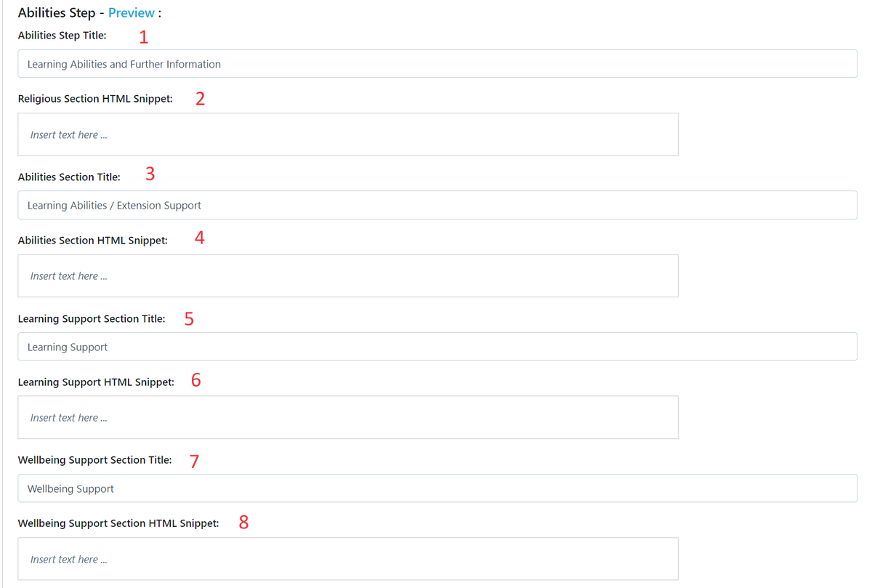This screenshot has height=588, width=872.
Task: Open the Preview link beside Abilities Step
Action: point(132,13)
